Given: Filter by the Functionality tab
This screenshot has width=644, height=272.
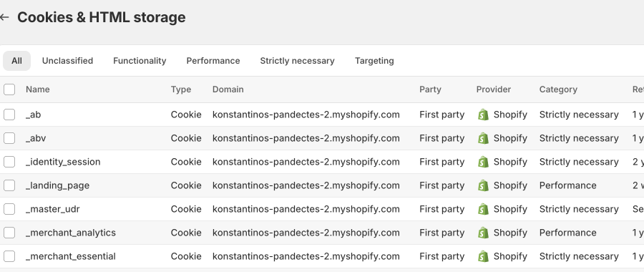Looking at the screenshot, I should [x=140, y=61].
